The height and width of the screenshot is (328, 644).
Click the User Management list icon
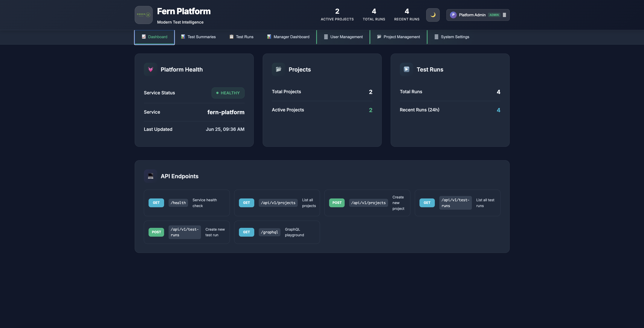(x=326, y=37)
